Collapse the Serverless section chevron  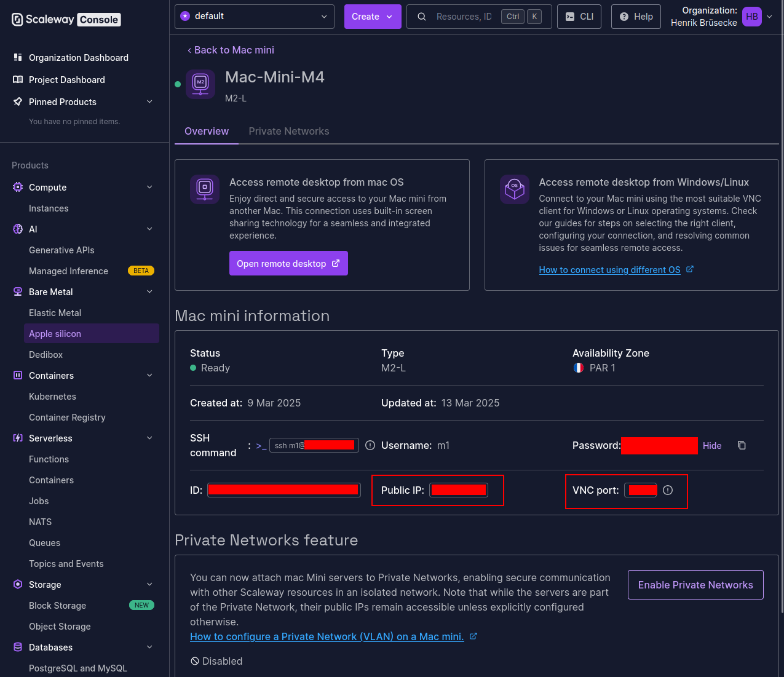(x=149, y=438)
